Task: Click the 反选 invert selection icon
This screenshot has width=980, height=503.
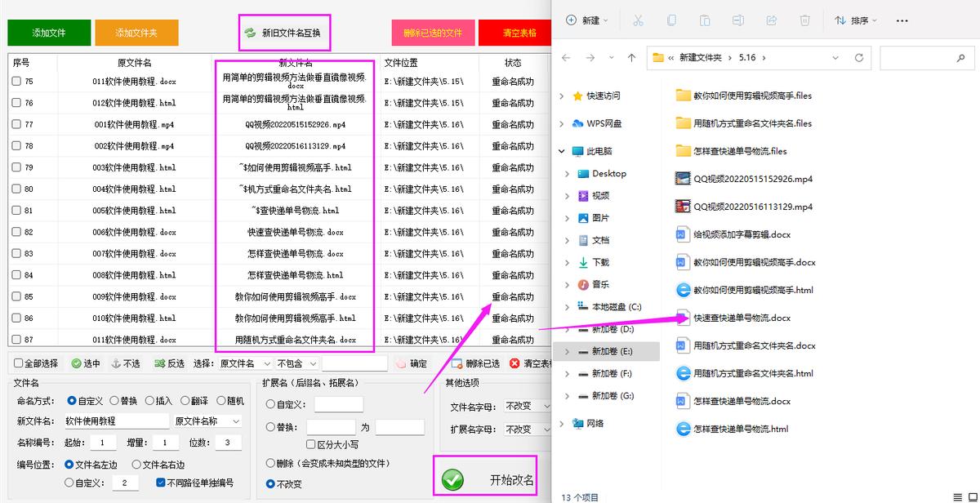Action: 159,363
